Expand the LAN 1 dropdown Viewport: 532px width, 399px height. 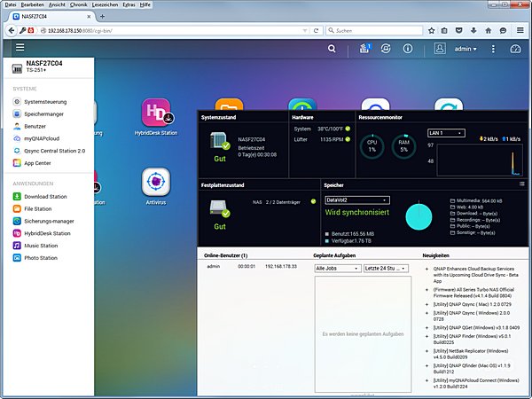point(446,133)
